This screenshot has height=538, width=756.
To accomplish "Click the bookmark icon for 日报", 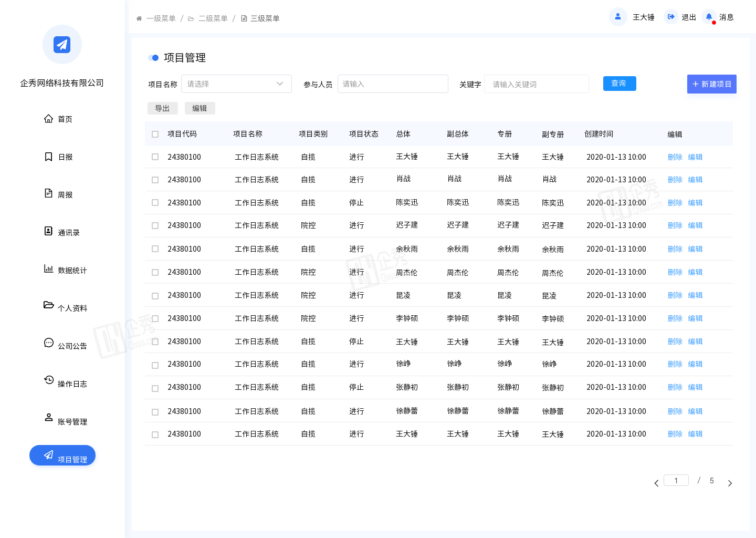I will (48, 157).
